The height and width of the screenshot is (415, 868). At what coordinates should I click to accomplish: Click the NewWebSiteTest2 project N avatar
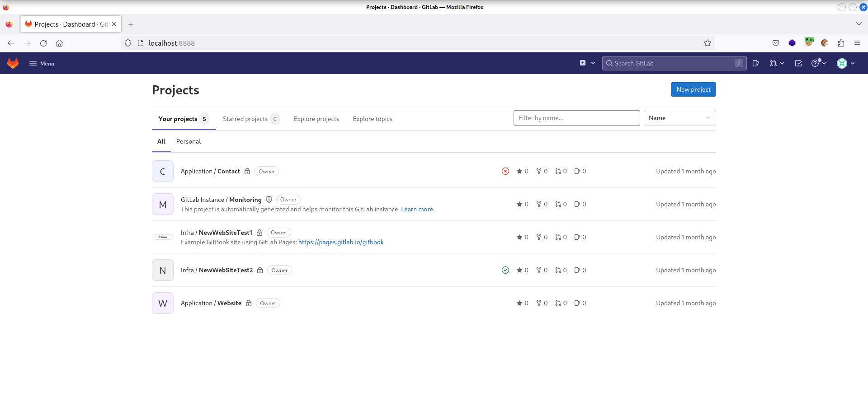pos(163,270)
